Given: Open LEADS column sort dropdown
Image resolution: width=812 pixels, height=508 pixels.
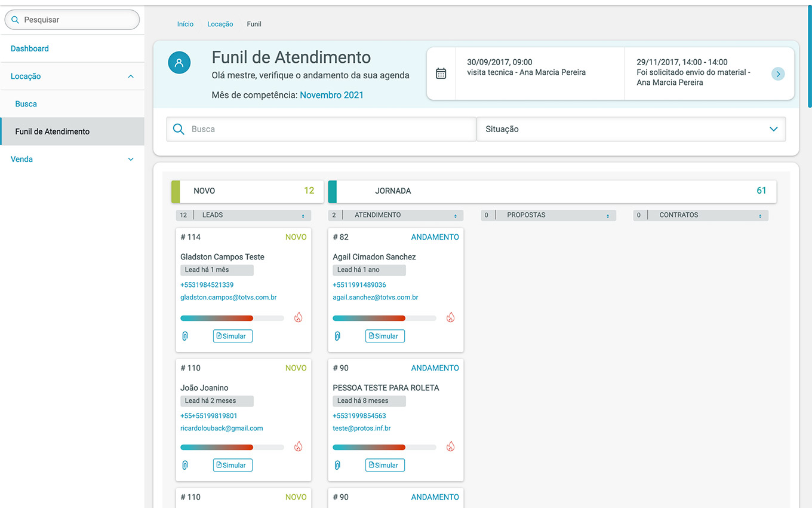Looking at the screenshot, I should [x=303, y=216].
